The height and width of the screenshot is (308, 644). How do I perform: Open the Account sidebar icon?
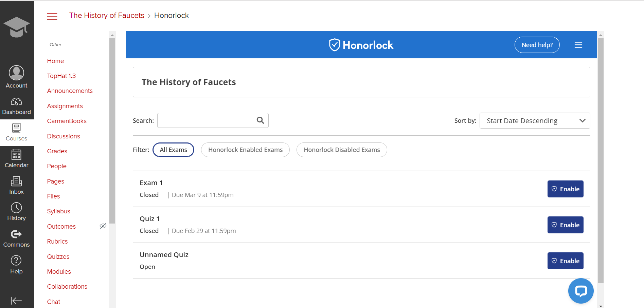(16, 75)
